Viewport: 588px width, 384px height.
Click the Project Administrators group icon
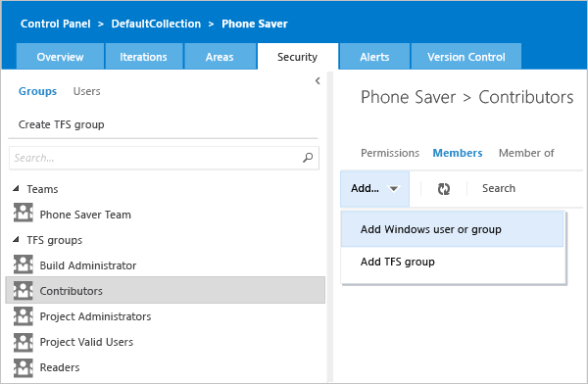pyautogui.click(x=24, y=315)
